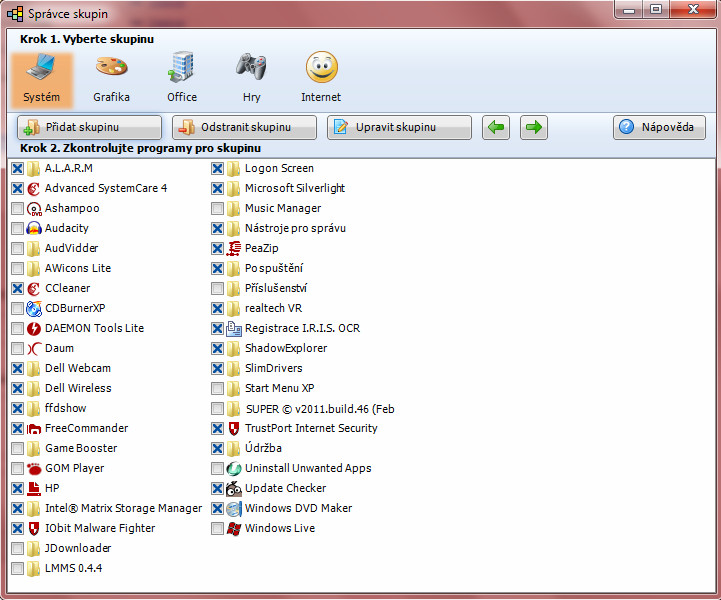Check the LMMS 0.4.4 checkbox
Screen dimensions: 721x600
coord(17,568)
